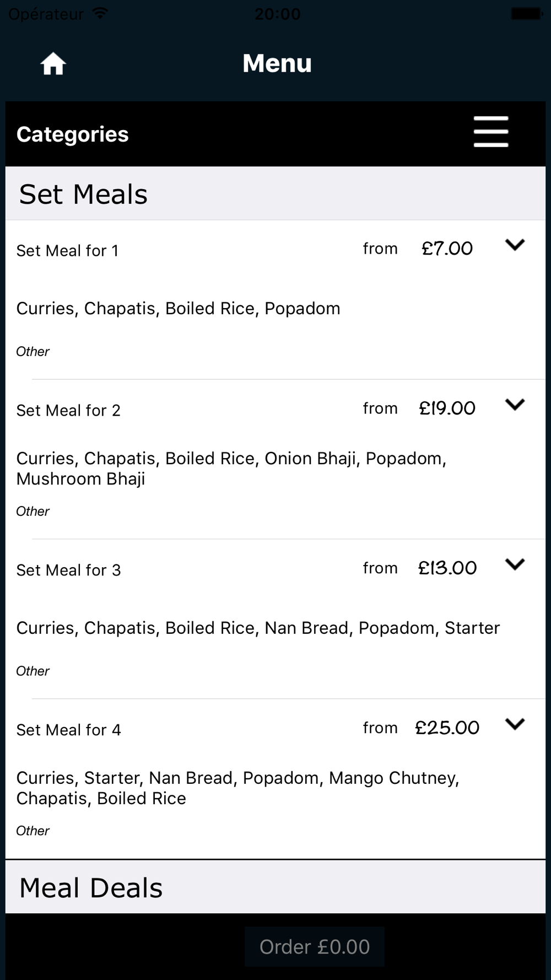Click the Categories label

(x=72, y=134)
